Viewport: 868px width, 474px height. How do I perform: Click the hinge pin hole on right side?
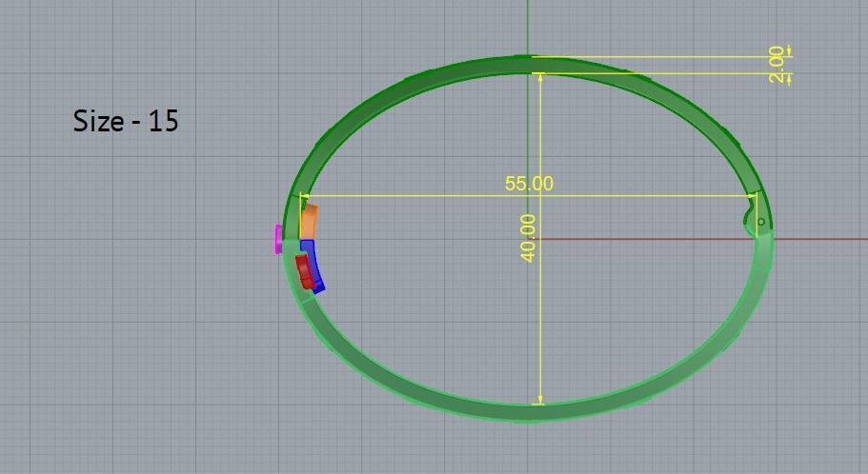point(761,222)
